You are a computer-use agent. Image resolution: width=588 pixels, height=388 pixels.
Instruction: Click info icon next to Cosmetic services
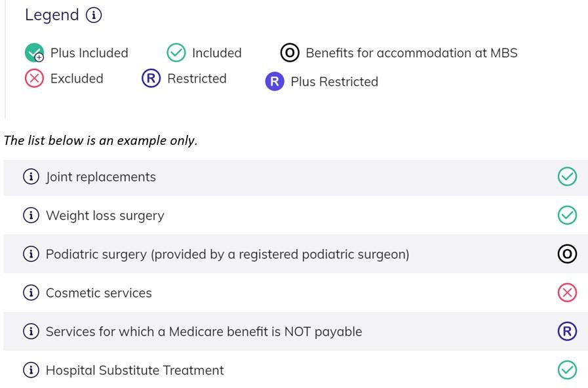click(x=31, y=292)
